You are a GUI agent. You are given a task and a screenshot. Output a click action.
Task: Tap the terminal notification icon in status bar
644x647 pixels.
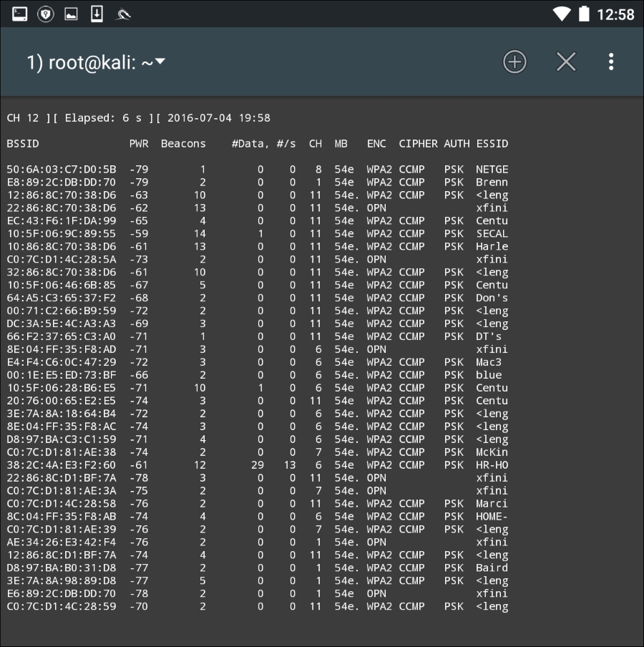point(20,14)
